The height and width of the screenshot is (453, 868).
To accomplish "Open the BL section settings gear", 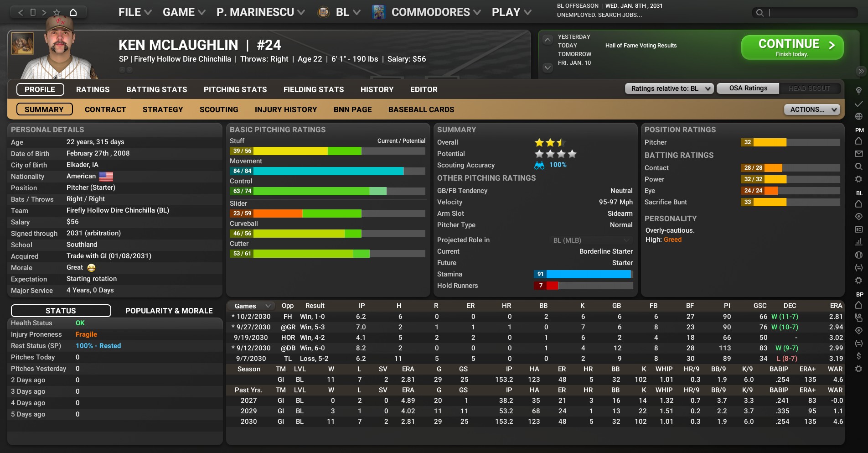I will coord(858,281).
